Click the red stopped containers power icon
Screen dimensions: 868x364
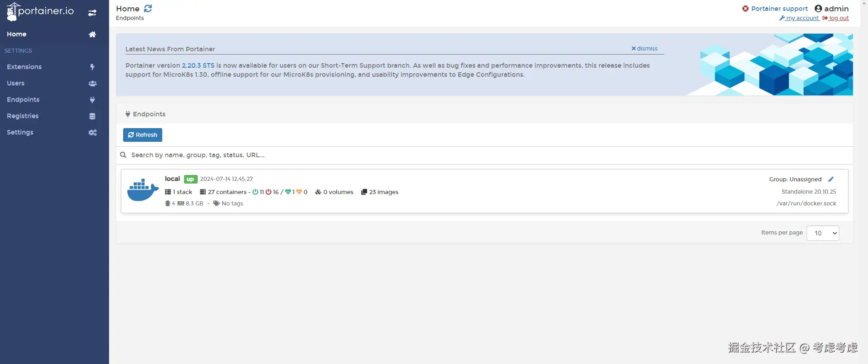(x=269, y=192)
